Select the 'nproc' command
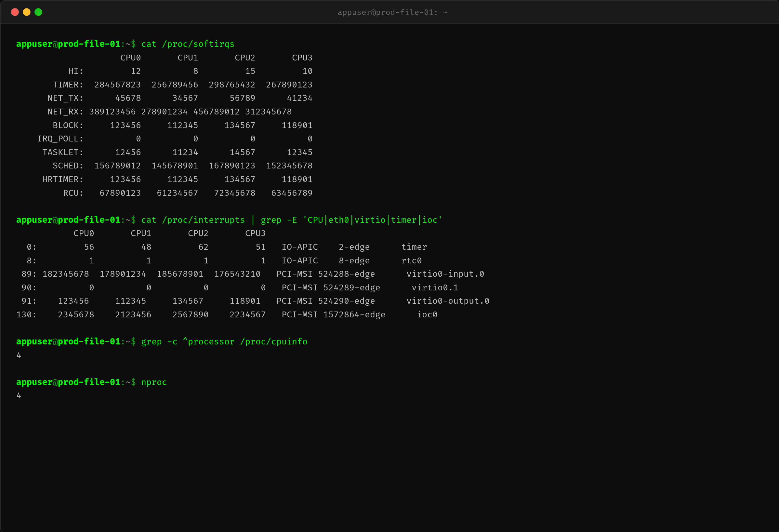Viewport: 779px width, 532px height. click(154, 382)
